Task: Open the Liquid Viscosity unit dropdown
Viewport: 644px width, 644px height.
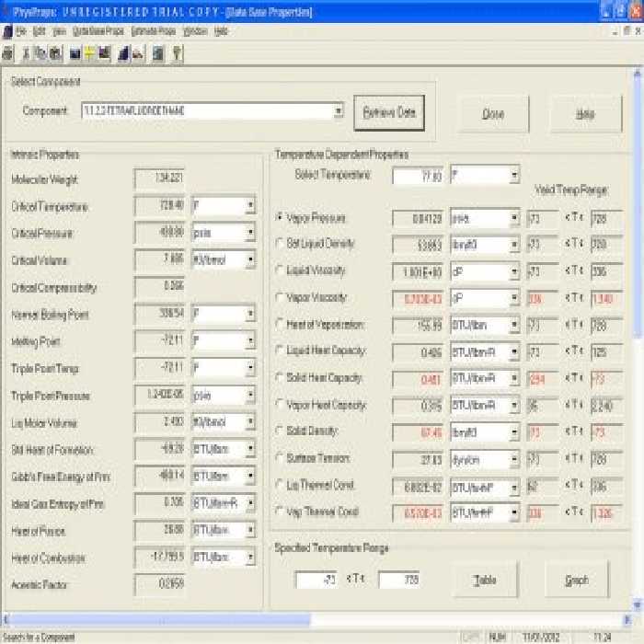Action: (x=514, y=271)
